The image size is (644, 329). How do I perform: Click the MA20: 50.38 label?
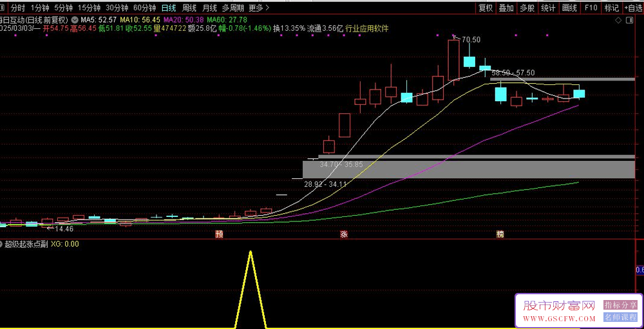click(x=183, y=20)
